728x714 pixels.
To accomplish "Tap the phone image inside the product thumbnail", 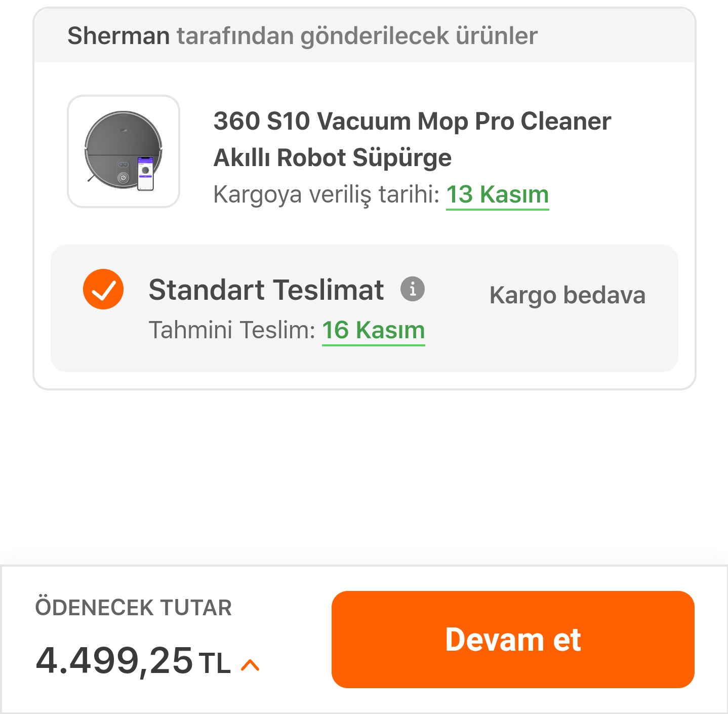I will tap(145, 174).
